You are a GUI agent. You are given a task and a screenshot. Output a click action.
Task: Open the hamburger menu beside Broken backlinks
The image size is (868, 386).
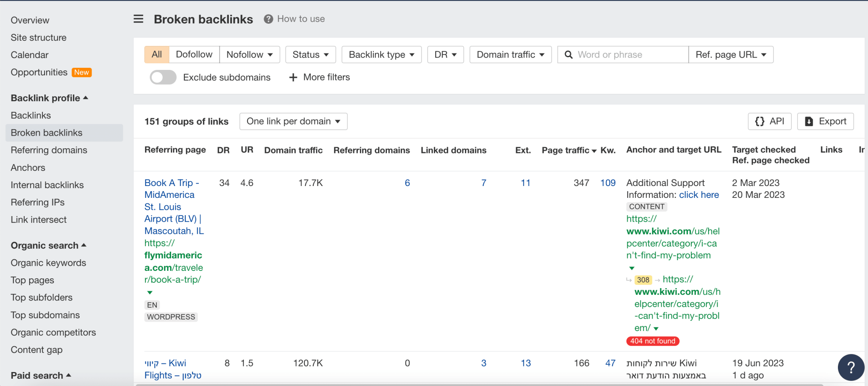(138, 19)
